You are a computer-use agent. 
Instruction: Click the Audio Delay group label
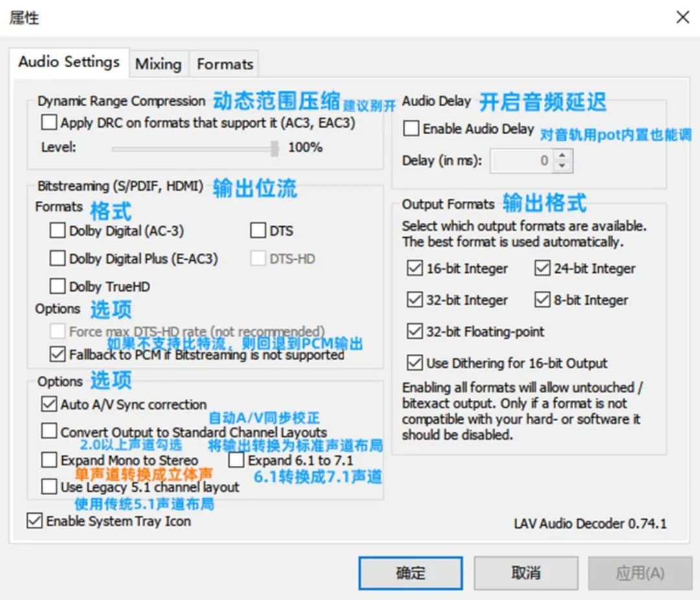coord(437,101)
